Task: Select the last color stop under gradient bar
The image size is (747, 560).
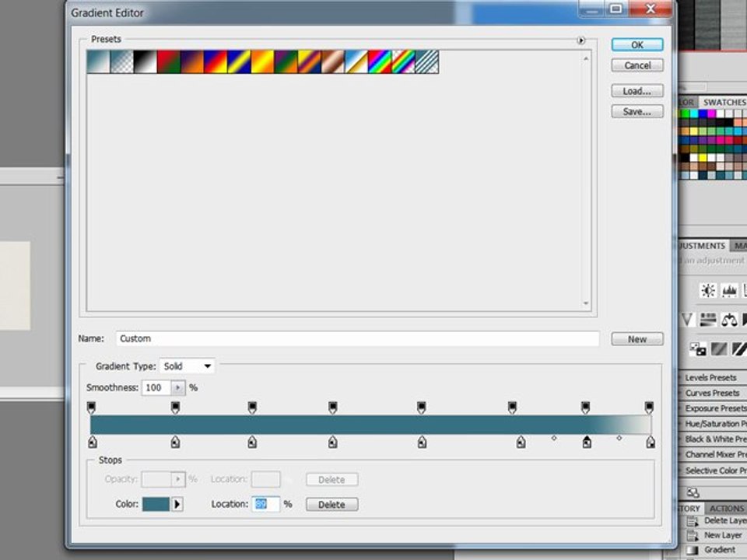Action: 651,443
